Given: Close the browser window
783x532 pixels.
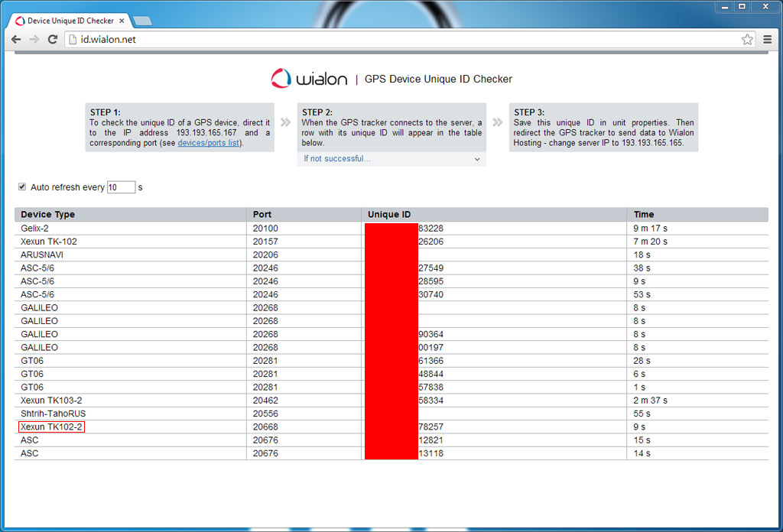Looking at the screenshot, I should tap(765, 6).
